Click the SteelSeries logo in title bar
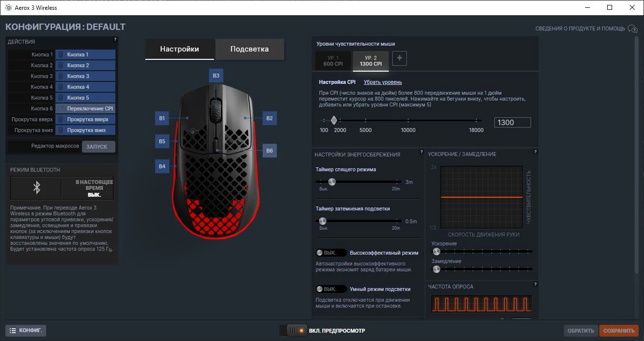The image size is (644, 341). (x=8, y=7)
